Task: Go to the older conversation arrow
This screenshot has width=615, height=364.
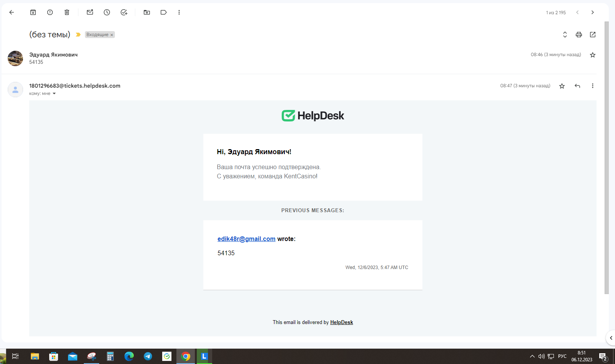Action: pyautogui.click(x=593, y=12)
